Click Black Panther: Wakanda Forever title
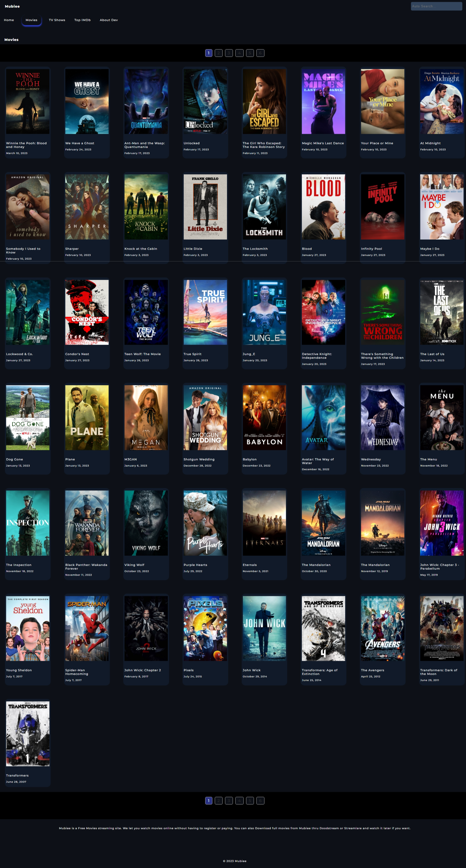The height and width of the screenshot is (868, 466). 86,567
